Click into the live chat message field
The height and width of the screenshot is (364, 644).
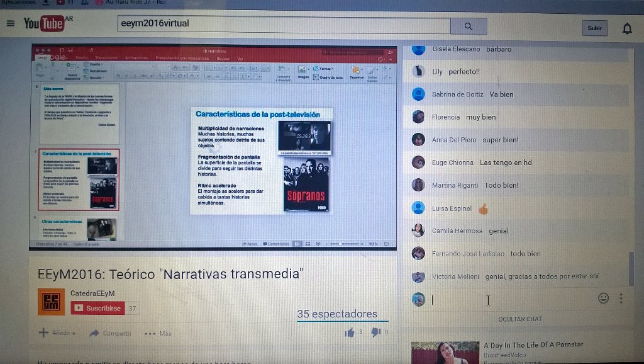(x=511, y=299)
